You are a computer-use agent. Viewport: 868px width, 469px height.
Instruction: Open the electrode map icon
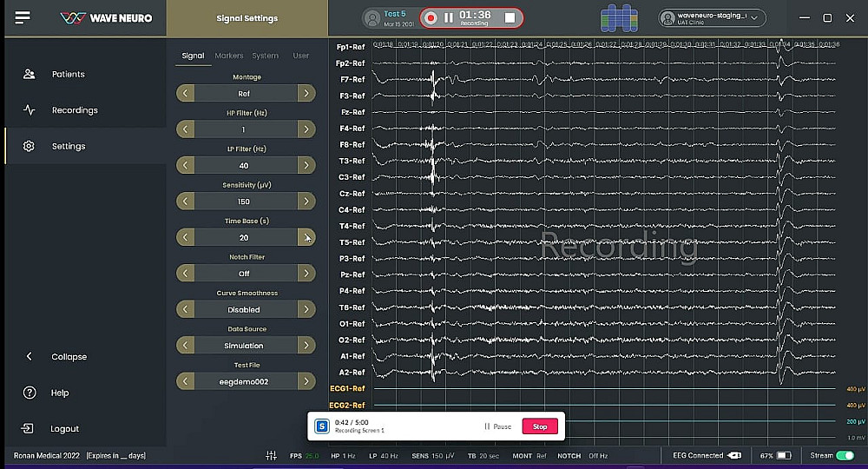coord(619,18)
